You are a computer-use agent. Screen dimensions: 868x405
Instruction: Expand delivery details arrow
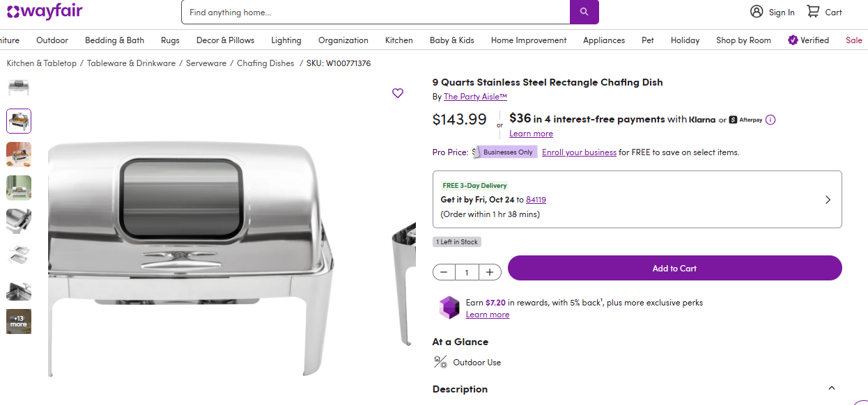click(x=828, y=200)
